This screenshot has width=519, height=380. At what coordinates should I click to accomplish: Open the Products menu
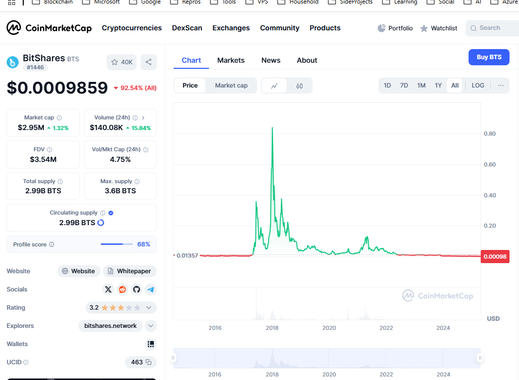click(325, 28)
